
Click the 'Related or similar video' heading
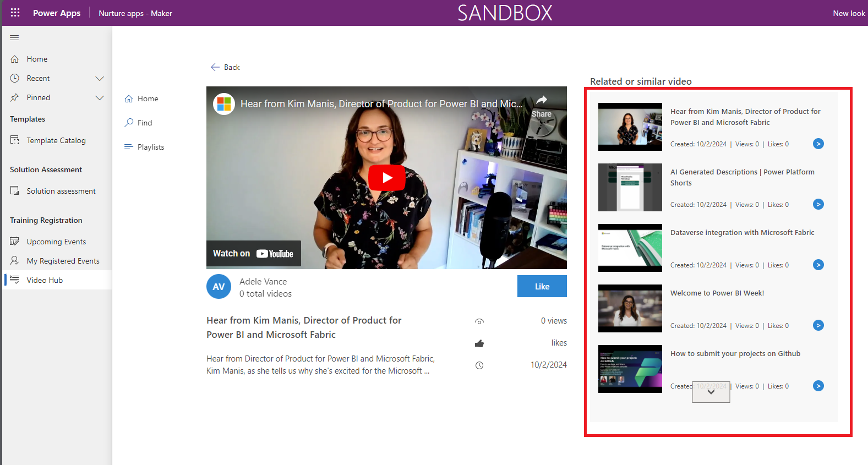click(641, 81)
